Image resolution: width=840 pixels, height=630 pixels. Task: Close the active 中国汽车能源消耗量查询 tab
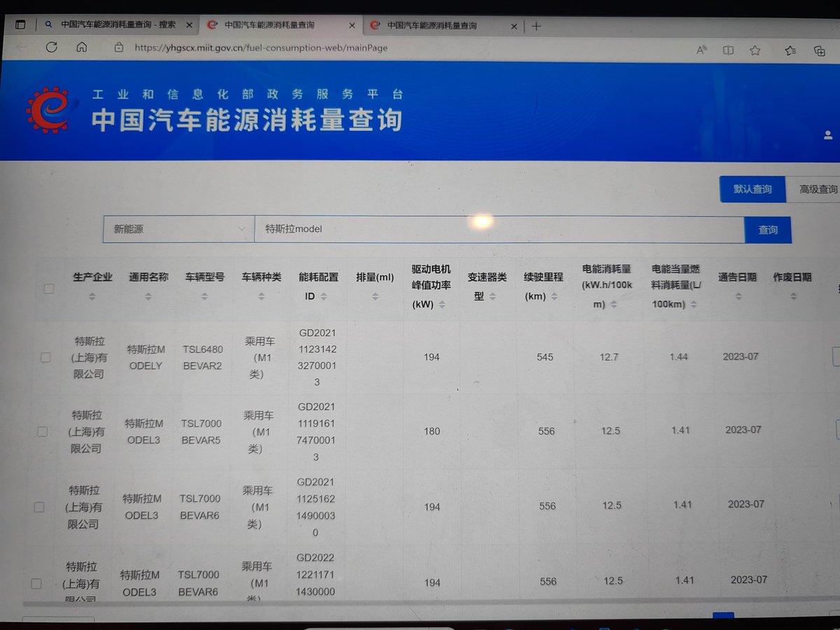click(x=352, y=25)
